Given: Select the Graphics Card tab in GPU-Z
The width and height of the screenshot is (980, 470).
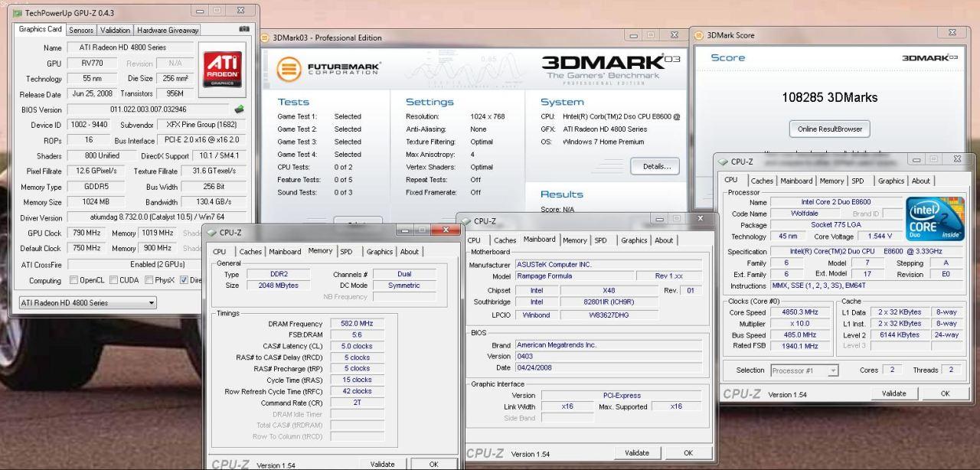Looking at the screenshot, I should [41, 29].
